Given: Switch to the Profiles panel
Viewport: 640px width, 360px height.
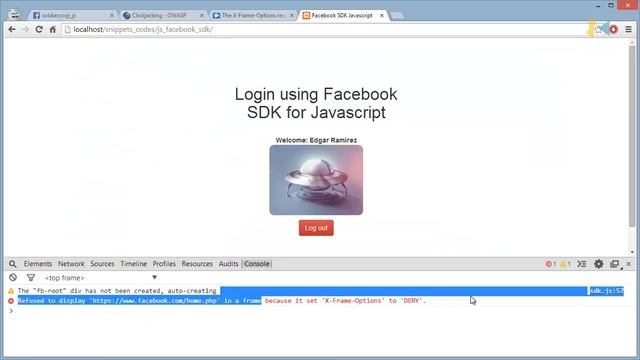Looking at the screenshot, I should [164, 264].
